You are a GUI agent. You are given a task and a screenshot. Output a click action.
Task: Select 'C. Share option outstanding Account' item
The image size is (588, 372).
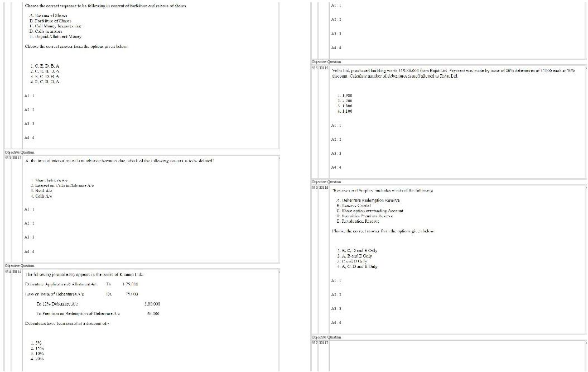point(369,211)
